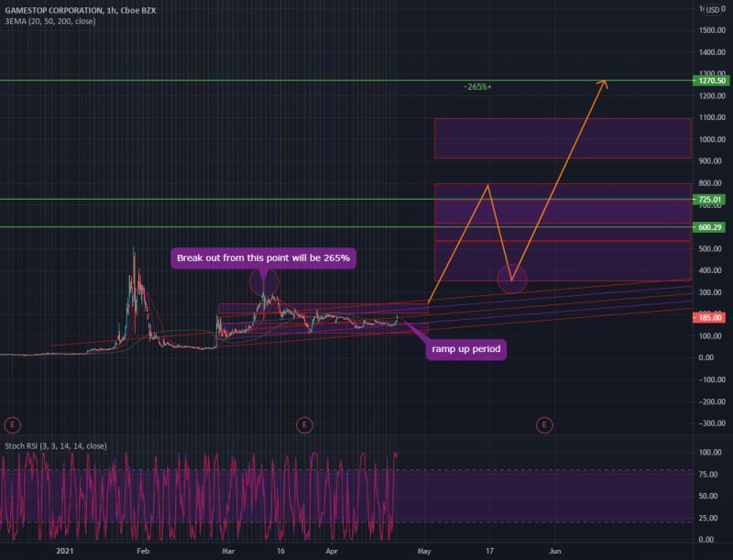Click the earnings 'E' marker below April
This screenshot has width=733, height=560.
[303, 425]
